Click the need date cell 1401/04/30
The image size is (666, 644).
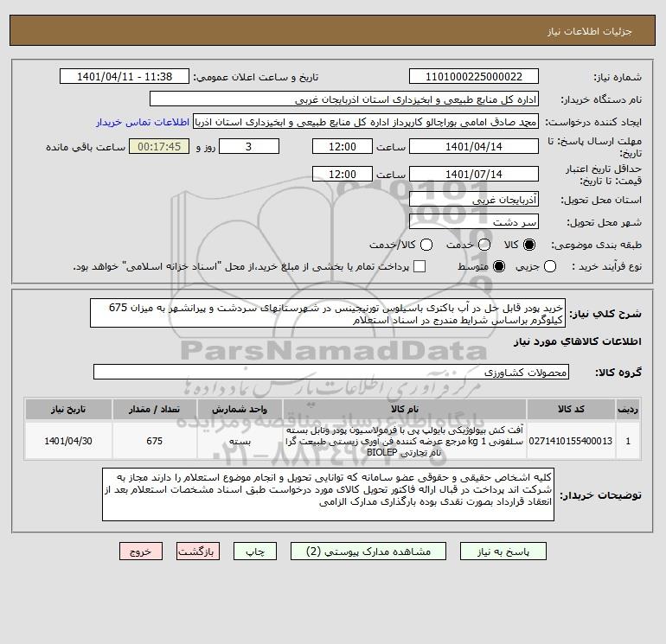click(68, 441)
